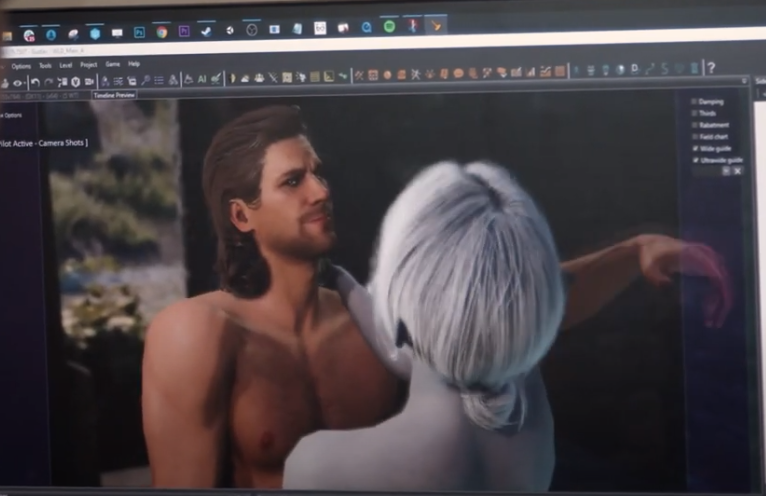This screenshot has height=496, width=766.
Task: Open the Project menu
Action: pyautogui.click(x=88, y=65)
